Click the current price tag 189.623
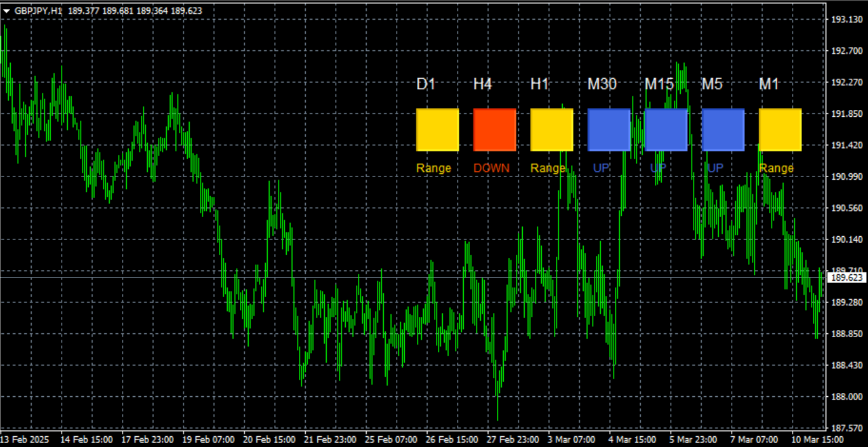Image resolution: width=868 pixels, height=447 pixels. click(847, 277)
